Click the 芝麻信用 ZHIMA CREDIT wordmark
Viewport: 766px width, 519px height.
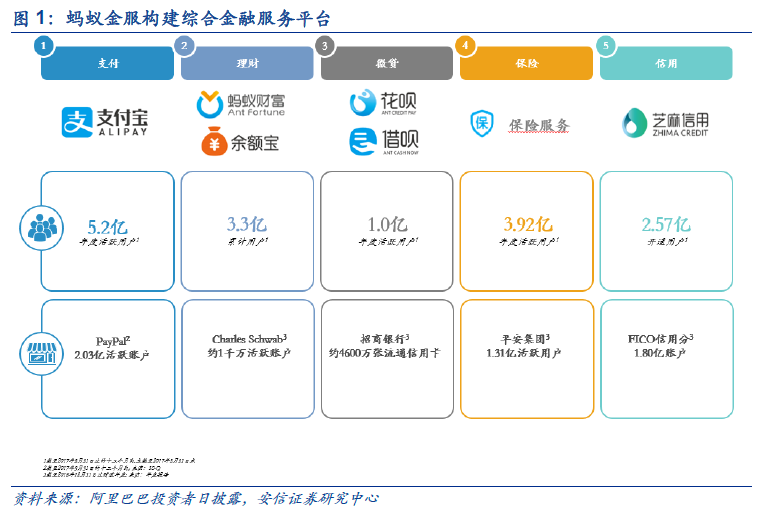(x=680, y=124)
